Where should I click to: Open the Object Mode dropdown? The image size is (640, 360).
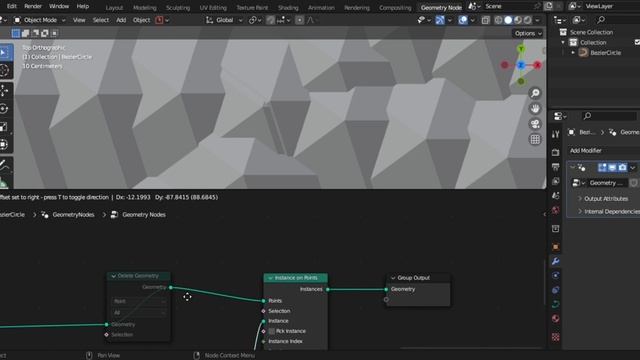coord(39,20)
